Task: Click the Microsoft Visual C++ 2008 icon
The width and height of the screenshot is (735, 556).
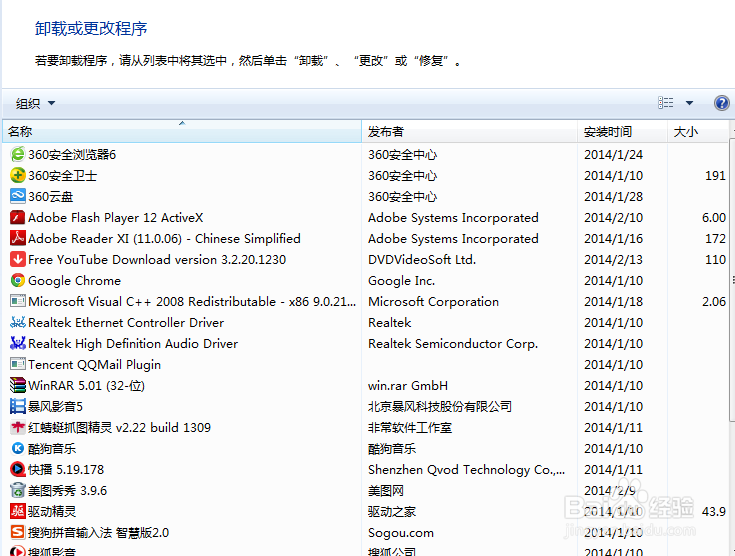Action: click(17, 301)
